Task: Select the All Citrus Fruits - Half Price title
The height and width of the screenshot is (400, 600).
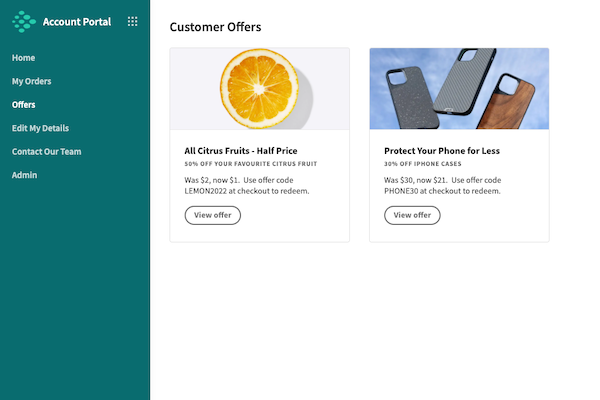Action: tap(240, 151)
